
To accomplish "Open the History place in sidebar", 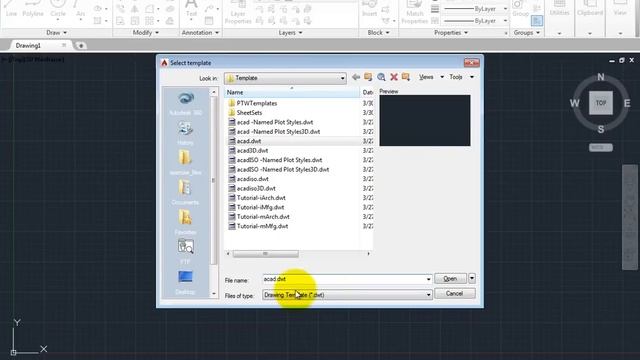I will pyautogui.click(x=185, y=133).
